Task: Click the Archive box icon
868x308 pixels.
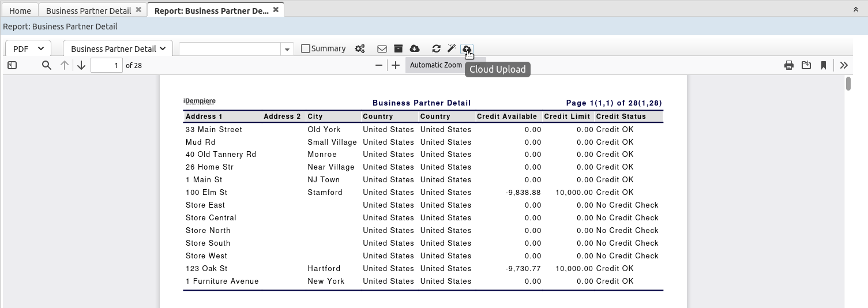Action: 398,49
